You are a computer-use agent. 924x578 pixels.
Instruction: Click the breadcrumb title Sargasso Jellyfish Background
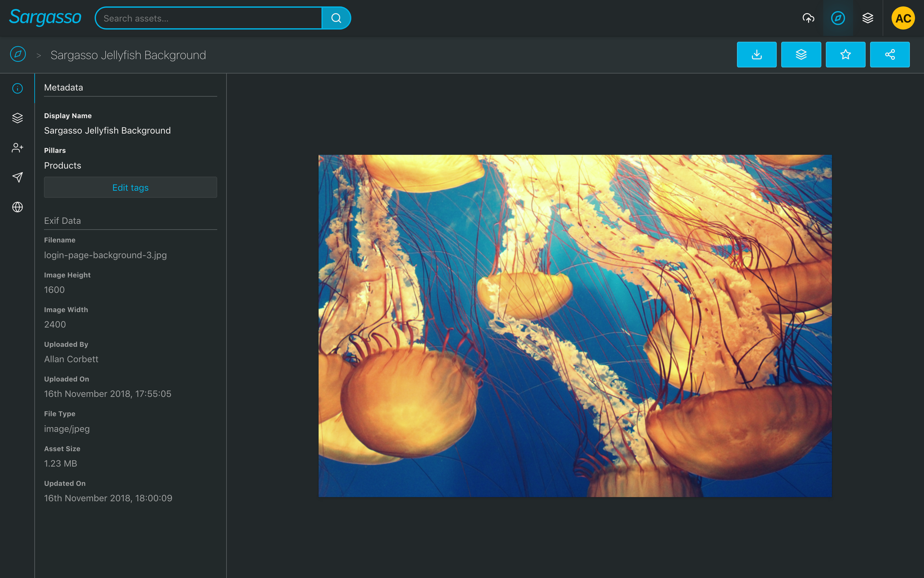pos(128,55)
